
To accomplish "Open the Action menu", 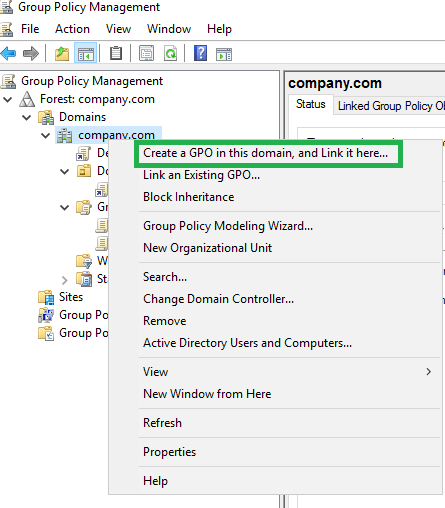I will point(72,29).
